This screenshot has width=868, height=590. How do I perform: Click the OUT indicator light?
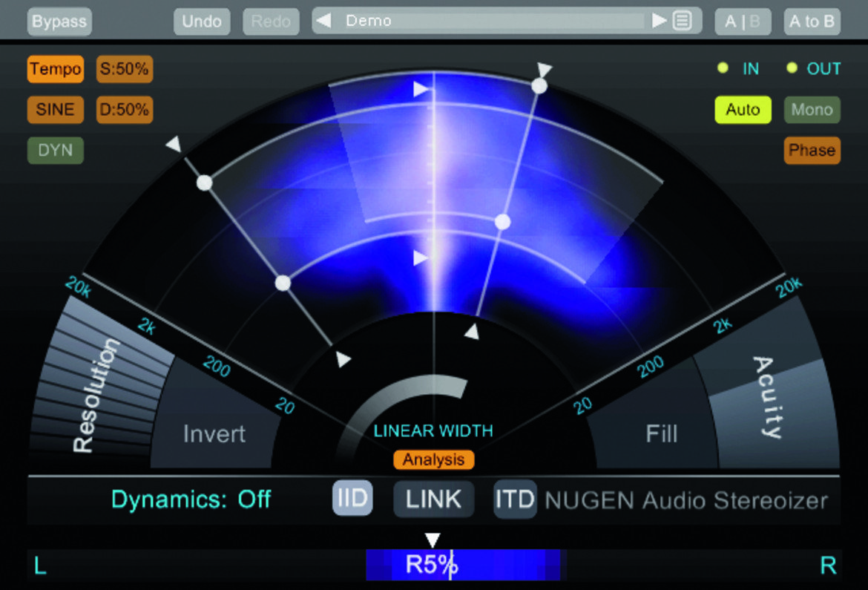792,68
